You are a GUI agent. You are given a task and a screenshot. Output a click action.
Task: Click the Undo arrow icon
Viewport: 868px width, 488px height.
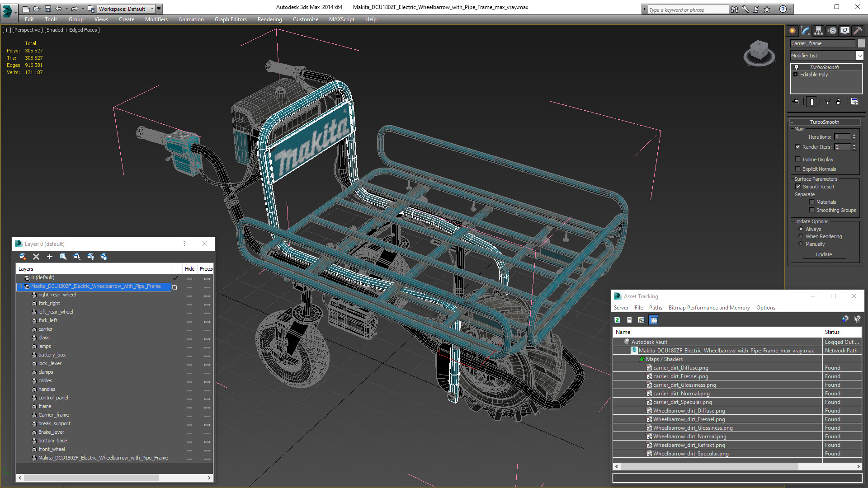pyautogui.click(x=59, y=9)
